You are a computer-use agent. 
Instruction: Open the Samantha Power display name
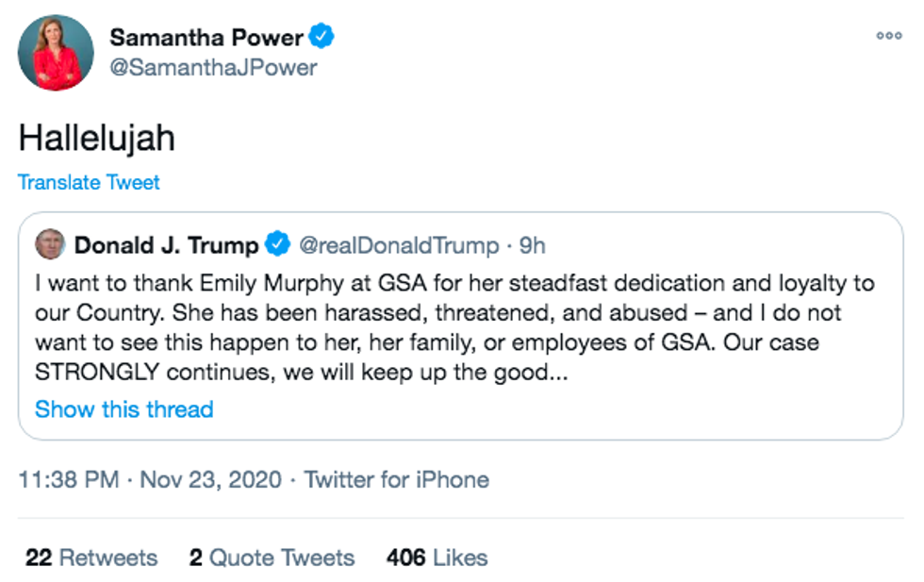coord(206,38)
